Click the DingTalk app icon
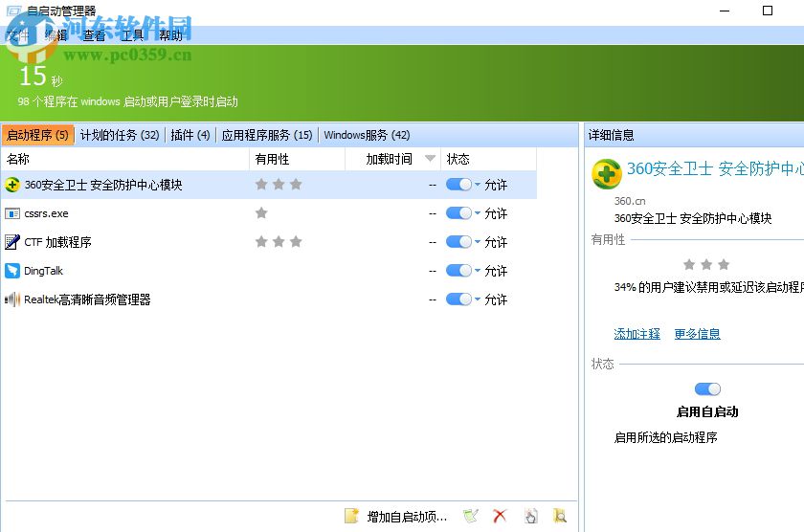 click(x=12, y=271)
